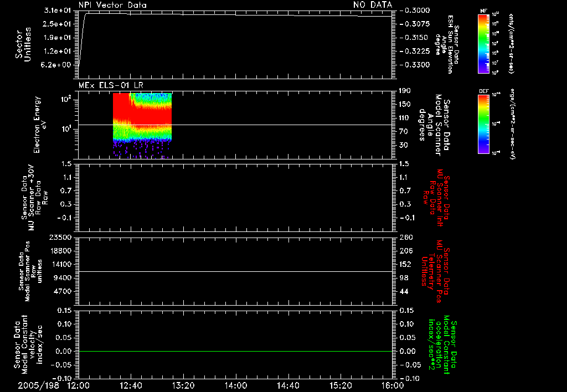
Task: Click the "23500" scanner position value
Action: (60, 237)
